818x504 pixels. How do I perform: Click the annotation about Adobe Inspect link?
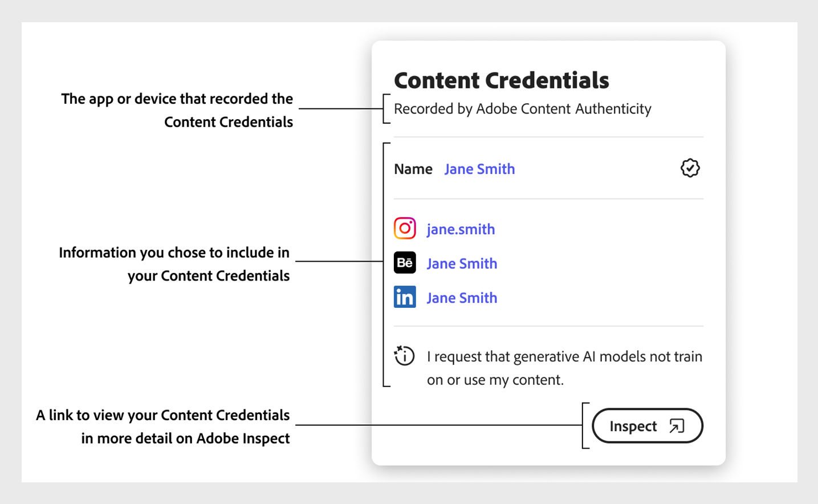pyautogui.click(x=164, y=426)
